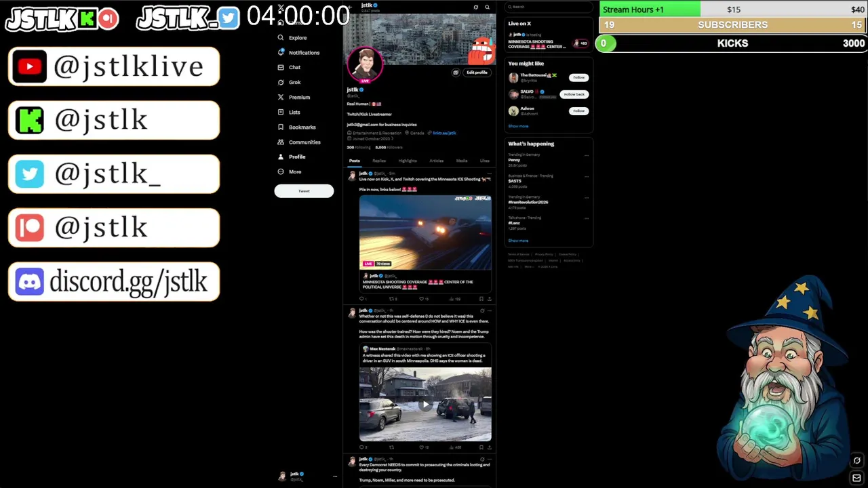Expand the Joined October 2023 arrow
This screenshot has width=868, height=488.
pos(392,139)
